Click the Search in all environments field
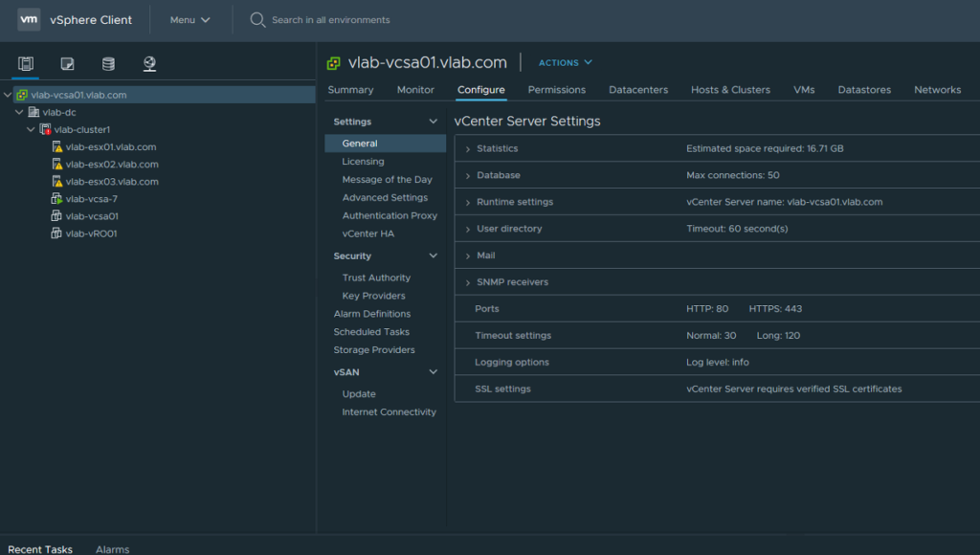Screen dimensions: 980x555 pyautogui.click(x=330, y=20)
